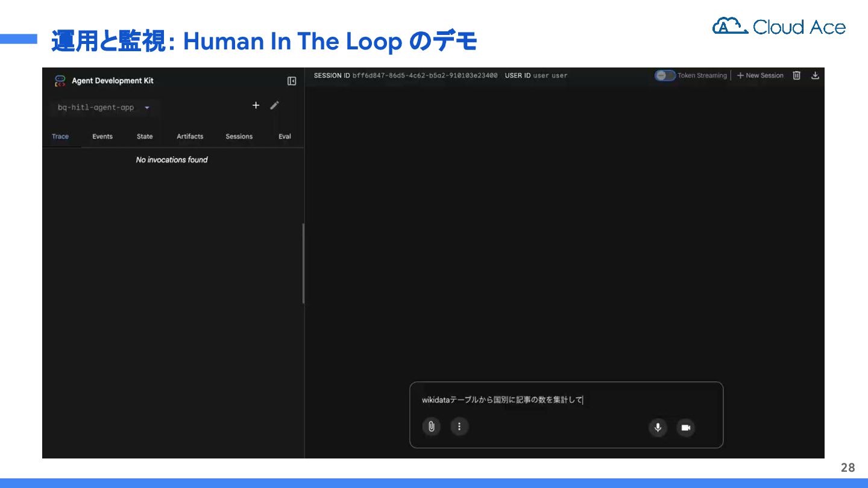Start a New Session
Image resolution: width=868 pixels, height=488 pixels.
click(760, 75)
